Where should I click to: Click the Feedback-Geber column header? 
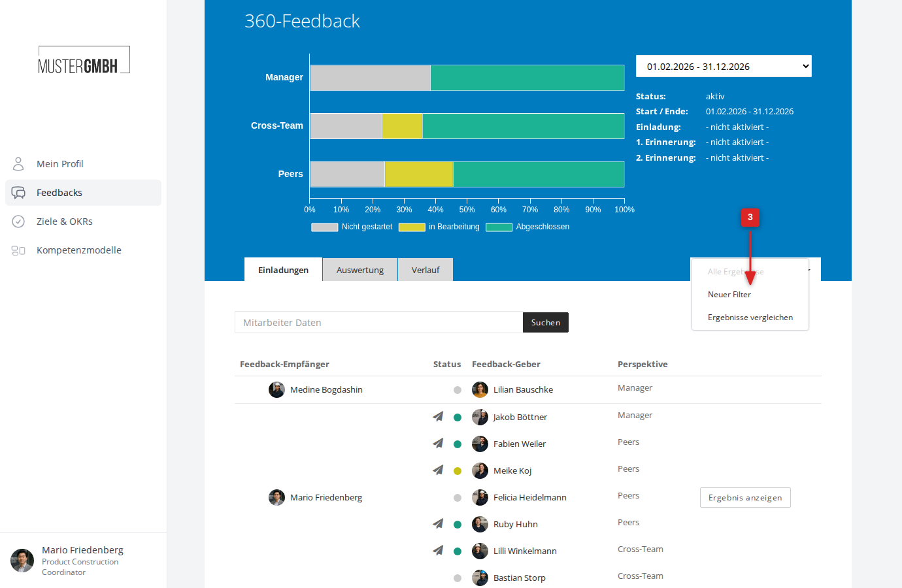point(506,365)
